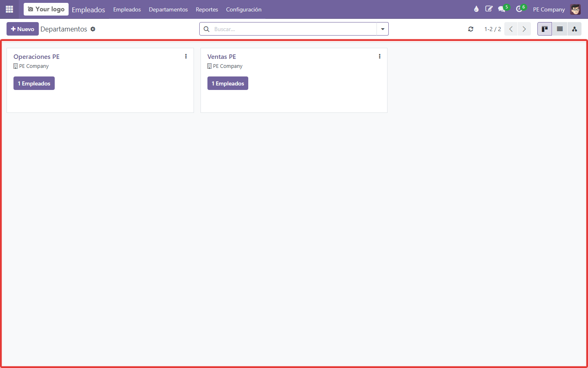Open the Departamentos menu

168,9
